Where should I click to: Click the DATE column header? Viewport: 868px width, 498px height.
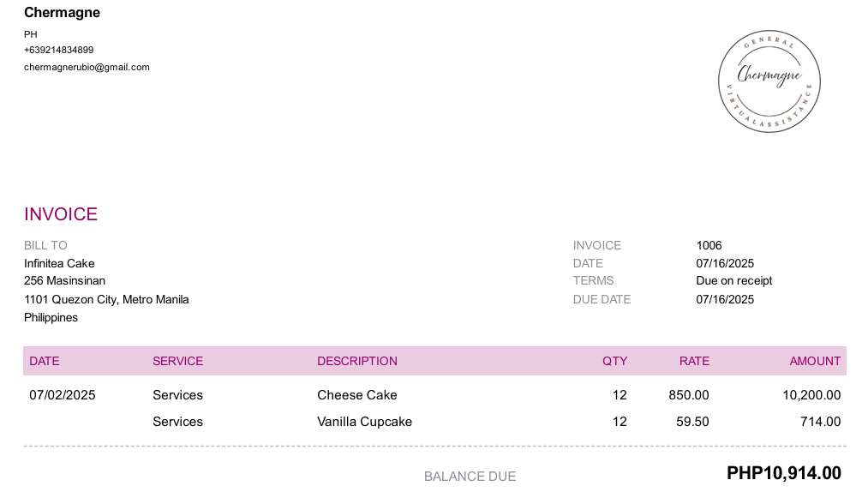(45, 361)
